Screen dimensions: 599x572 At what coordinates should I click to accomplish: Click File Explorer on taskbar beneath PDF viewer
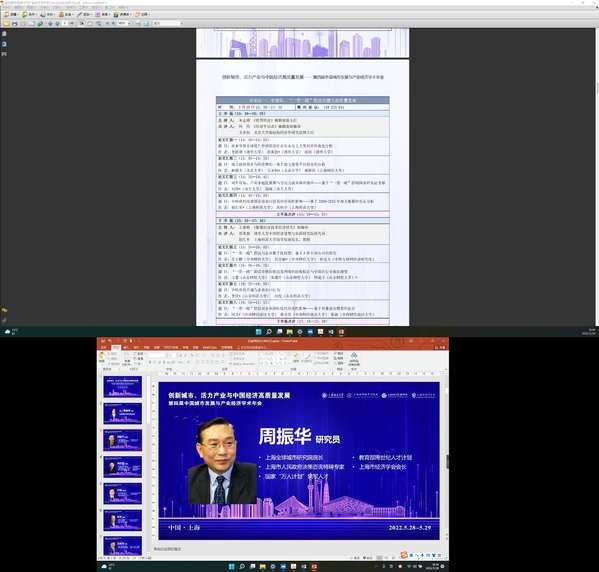(290, 332)
